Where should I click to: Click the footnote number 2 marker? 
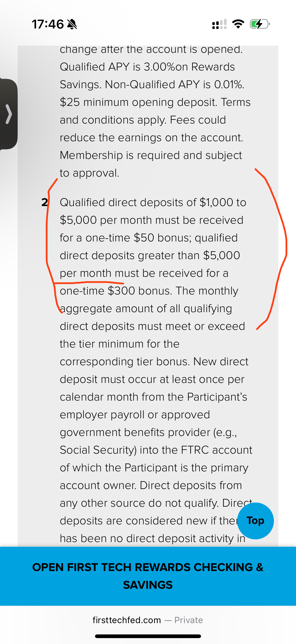pyautogui.click(x=44, y=202)
